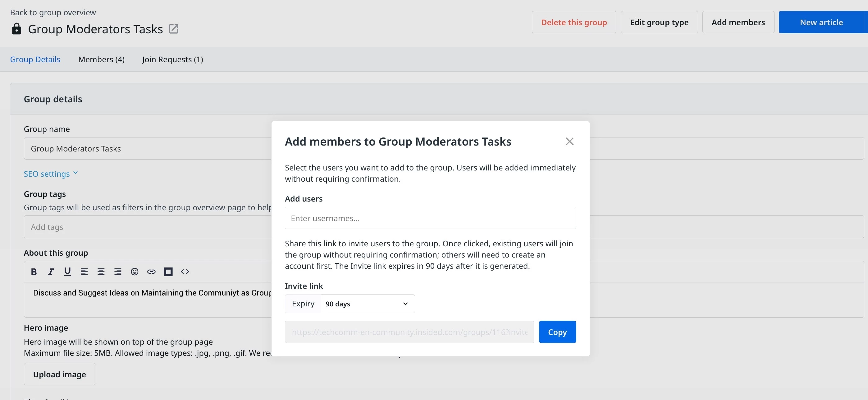Open the Expiry 90 days dropdown

tap(367, 304)
